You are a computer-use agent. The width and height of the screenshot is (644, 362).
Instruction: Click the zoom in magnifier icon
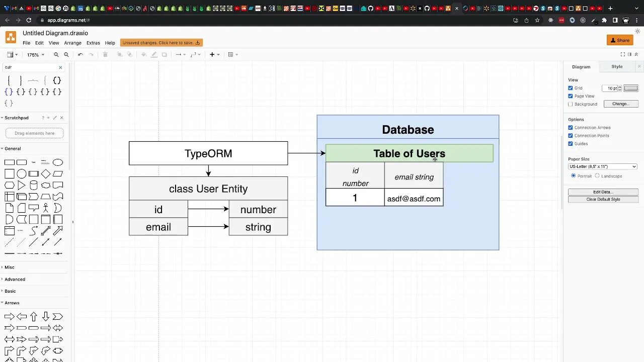click(56, 54)
